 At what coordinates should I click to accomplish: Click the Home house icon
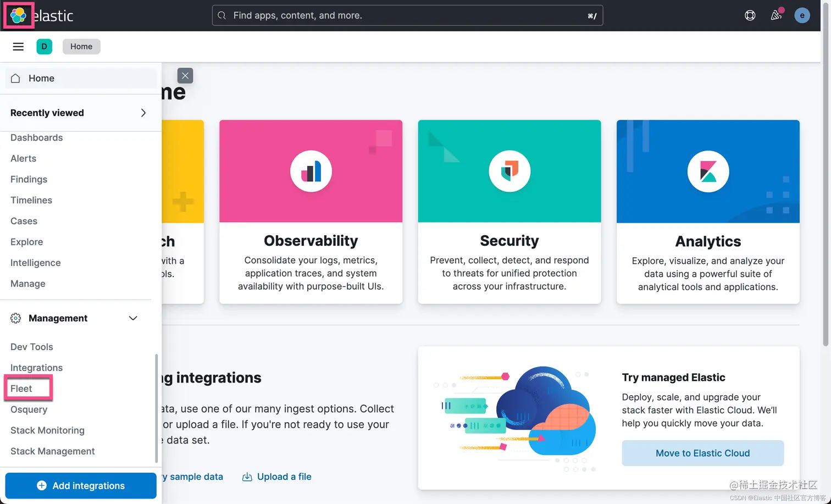tap(15, 78)
